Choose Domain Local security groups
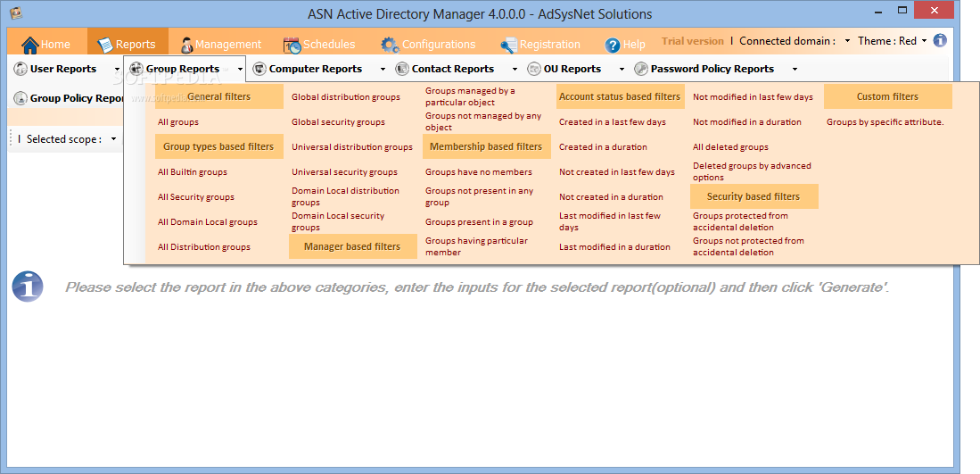This screenshot has width=980, height=474. point(338,221)
